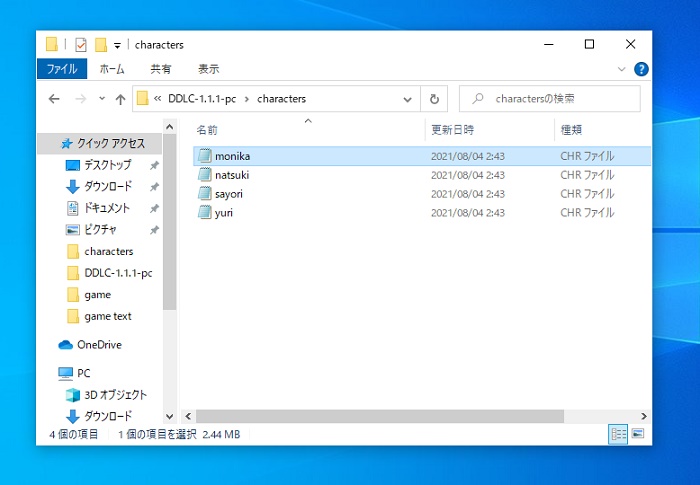Switch to the 表示 ribbon tab
This screenshot has width=700, height=485.
[208, 69]
